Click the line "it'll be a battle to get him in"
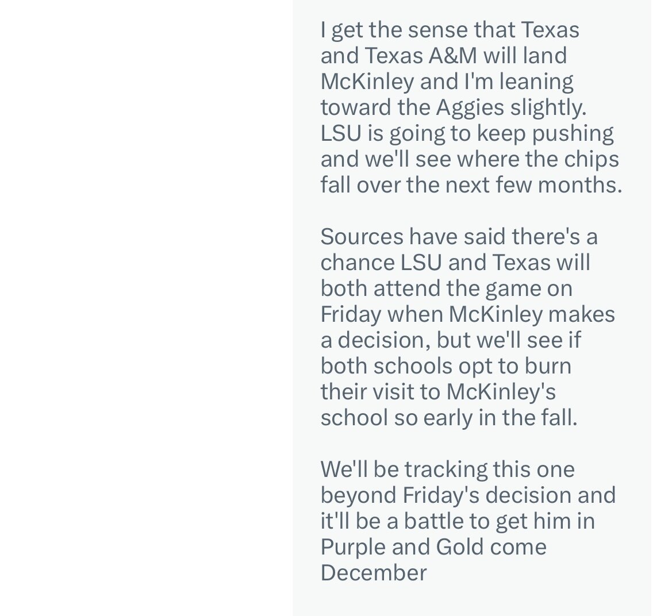This screenshot has width=672, height=616. click(x=457, y=521)
